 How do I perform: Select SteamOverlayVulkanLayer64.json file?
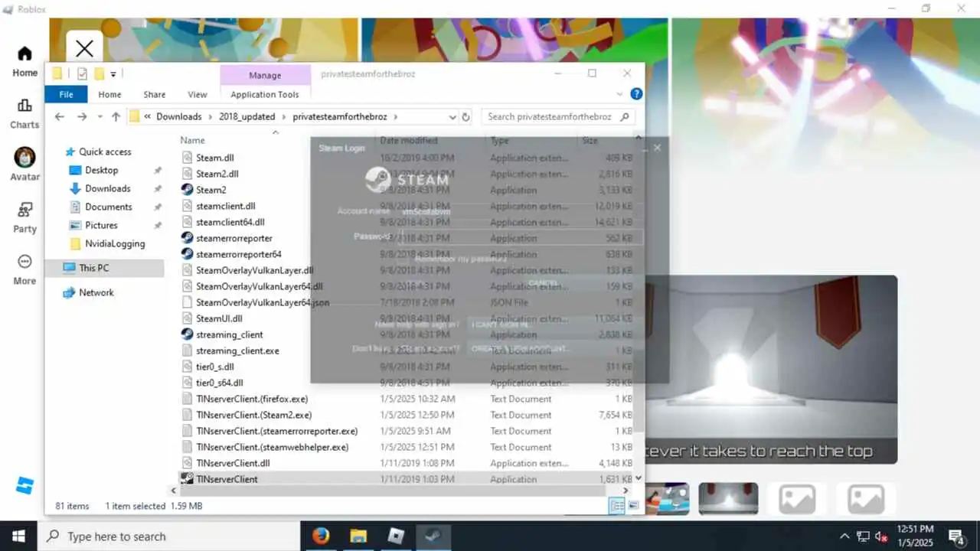click(x=263, y=302)
